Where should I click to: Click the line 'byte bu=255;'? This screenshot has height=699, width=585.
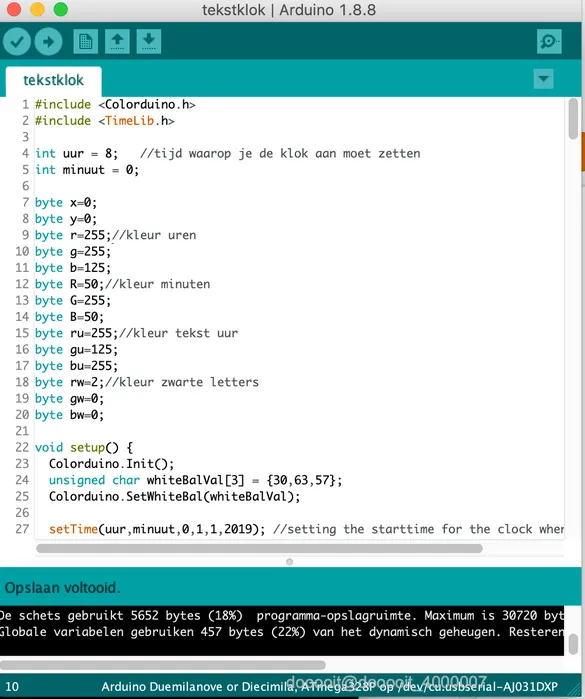click(76, 366)
